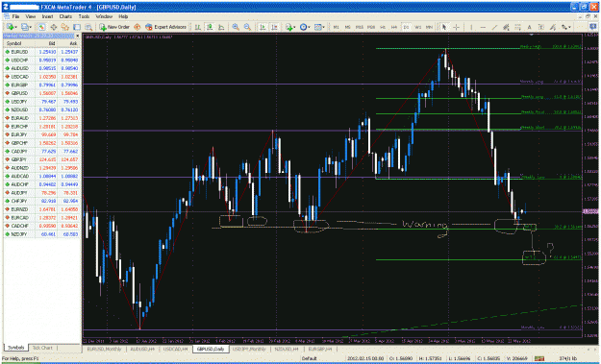This screenshot has width=601, height=364.
Task: Expand the new chart dropdown arrow
Action: point(16,27)
